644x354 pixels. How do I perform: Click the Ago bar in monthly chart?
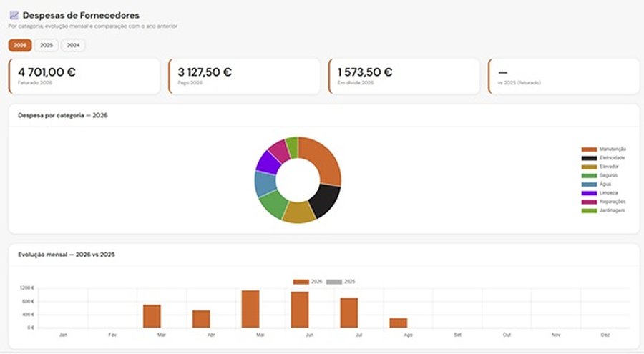point(399,323)
